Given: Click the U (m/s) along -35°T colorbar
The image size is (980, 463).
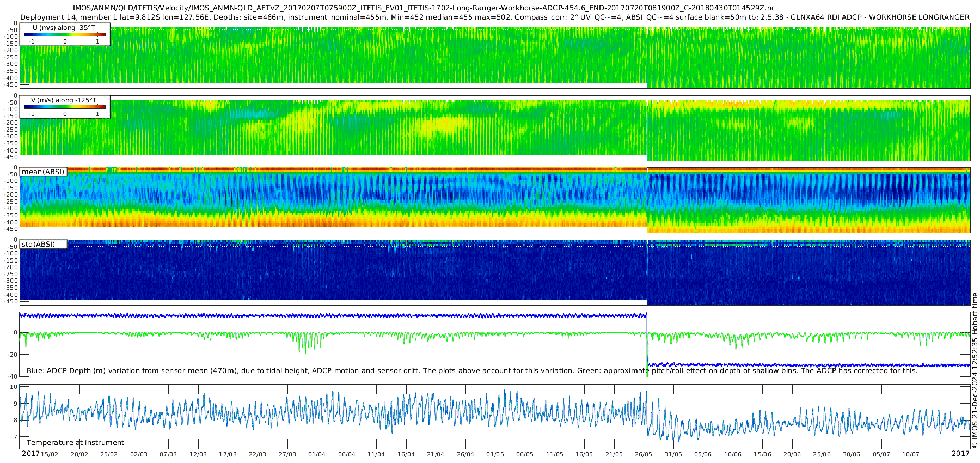Looking at the screenshot, I should pos(65,34).
